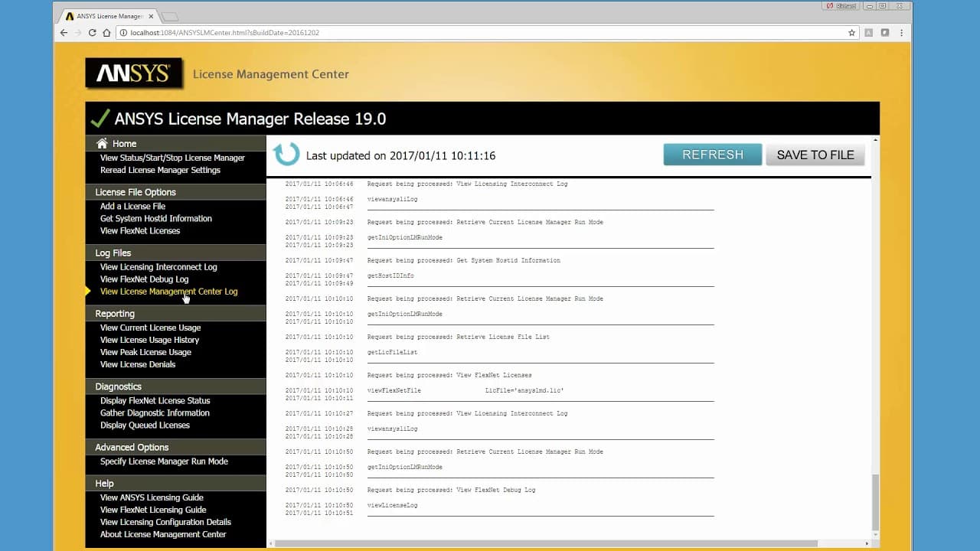Reload the page with browser refresh icon
This screenshot has height=551, width=980.
93,33
